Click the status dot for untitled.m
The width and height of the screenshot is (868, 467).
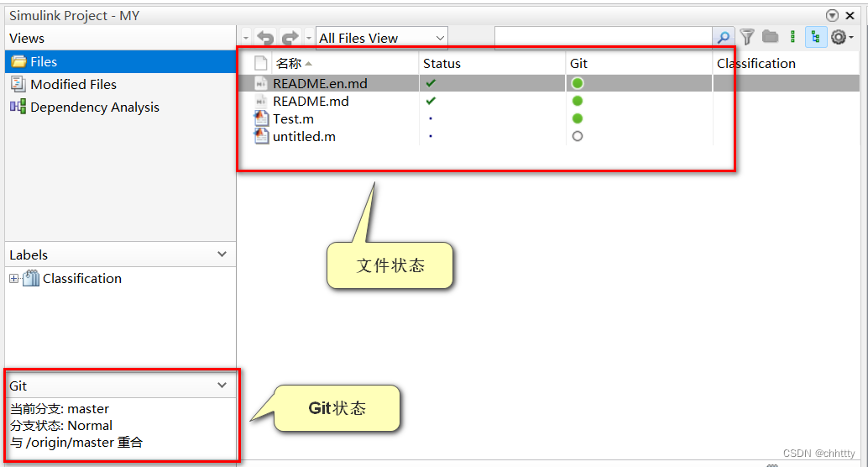pos(431,136)
